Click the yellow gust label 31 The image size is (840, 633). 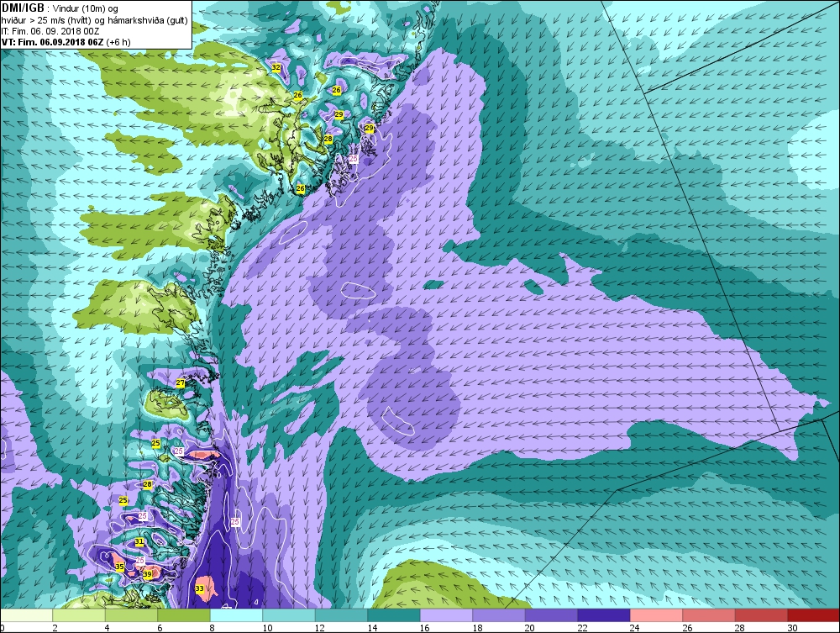pyautogui.click(x=139, y=542)
